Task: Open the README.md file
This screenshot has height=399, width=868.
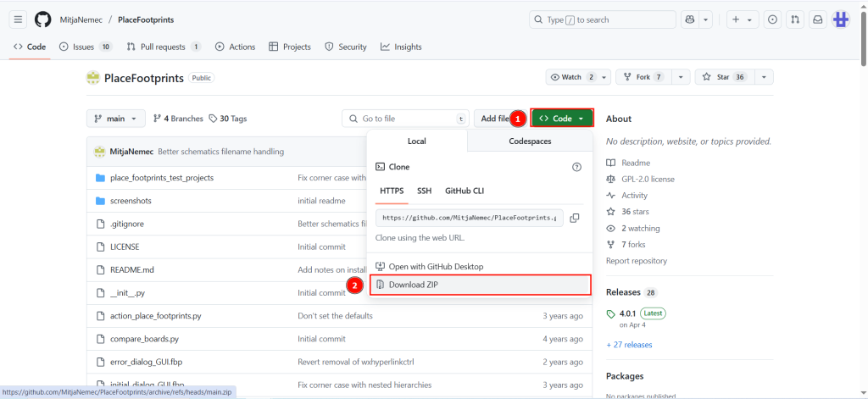Action: 131,270
